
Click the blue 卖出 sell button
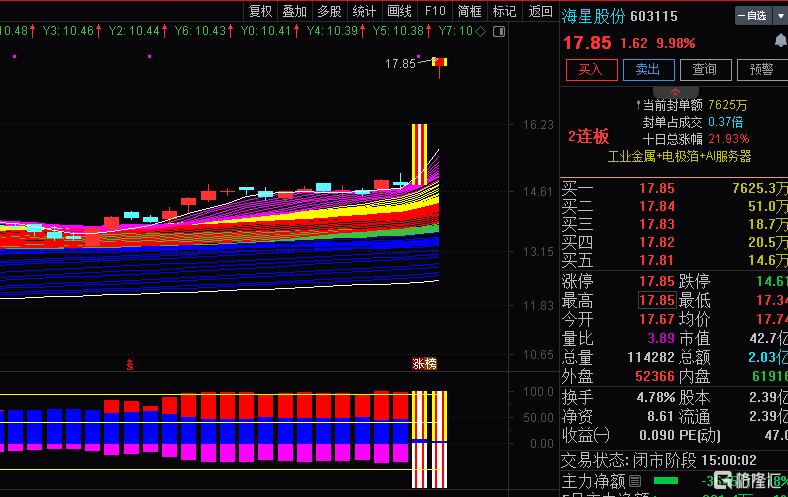(648, 70)
